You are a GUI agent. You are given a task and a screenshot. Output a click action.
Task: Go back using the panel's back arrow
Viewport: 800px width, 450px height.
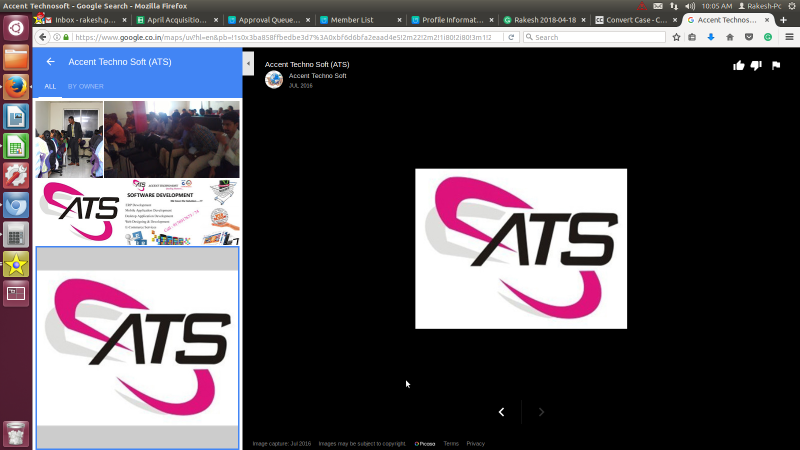pyautogui.click(x=50, y=62)
